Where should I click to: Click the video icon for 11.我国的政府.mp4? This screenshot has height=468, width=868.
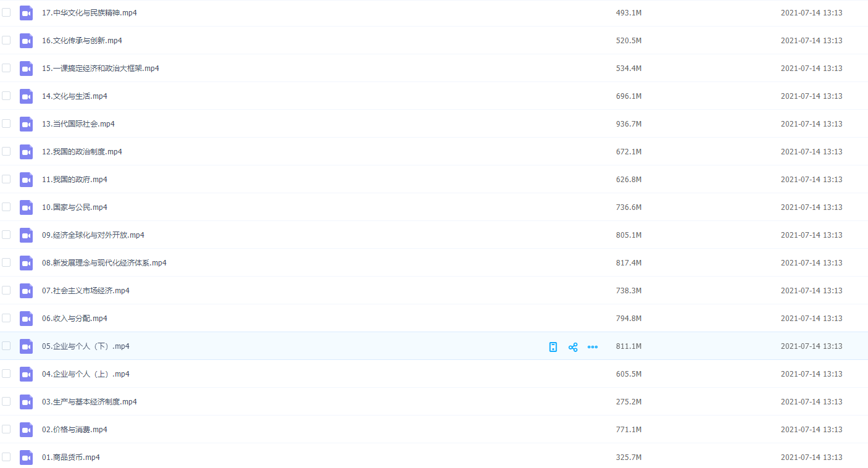pos(26,180)
